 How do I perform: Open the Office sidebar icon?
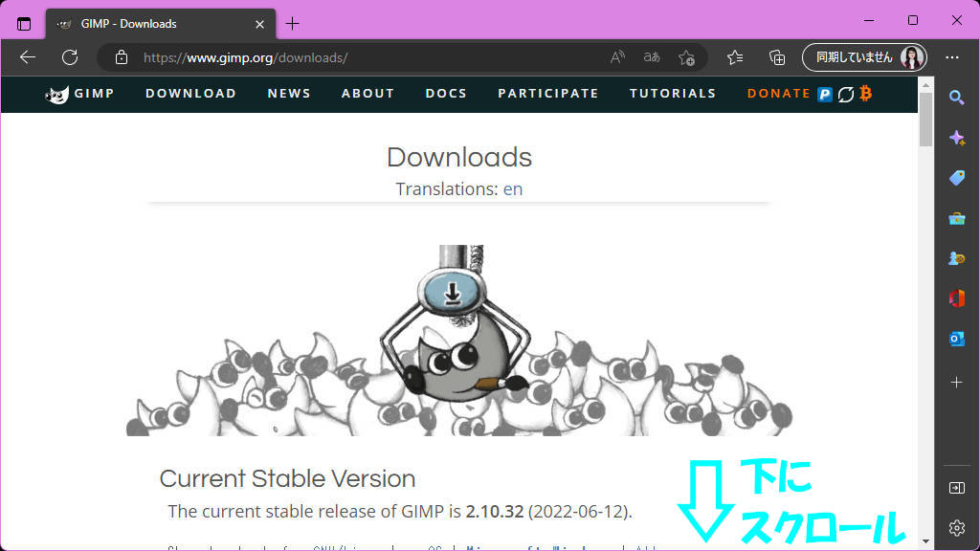coord(956,299)
